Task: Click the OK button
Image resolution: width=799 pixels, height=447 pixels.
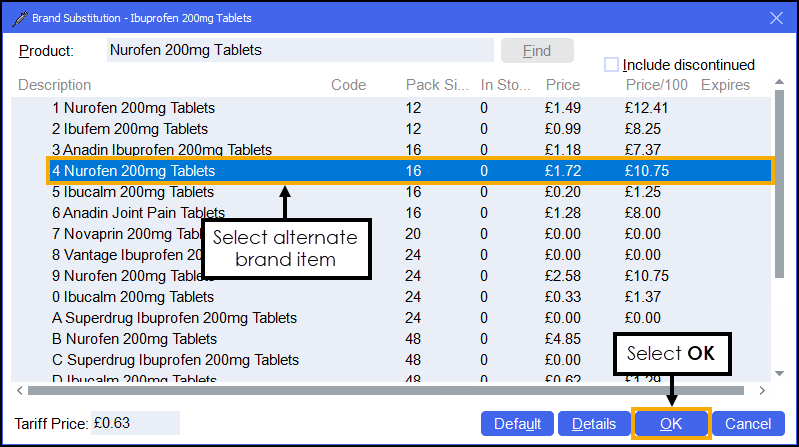Action: [x=671, y=424]
